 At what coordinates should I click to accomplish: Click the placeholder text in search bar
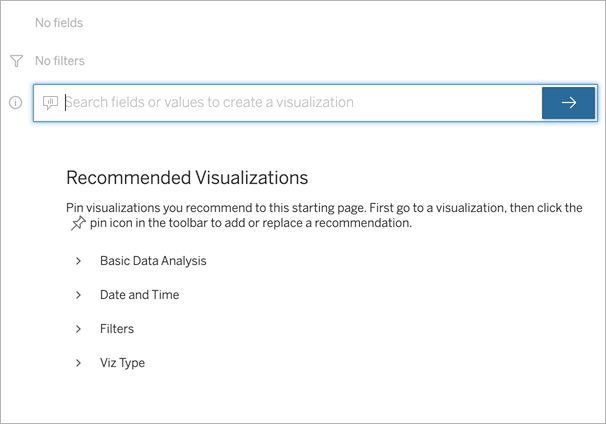210,102
